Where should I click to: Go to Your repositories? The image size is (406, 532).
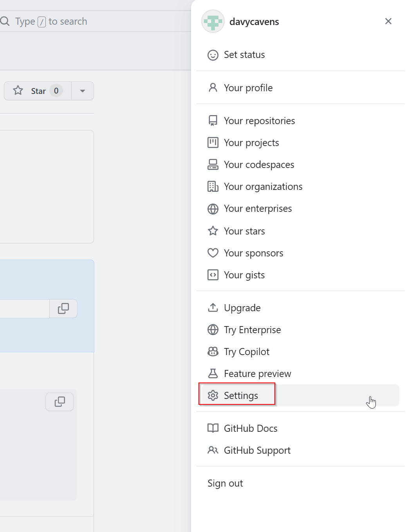pyautogui.click(x=300, y=121)
